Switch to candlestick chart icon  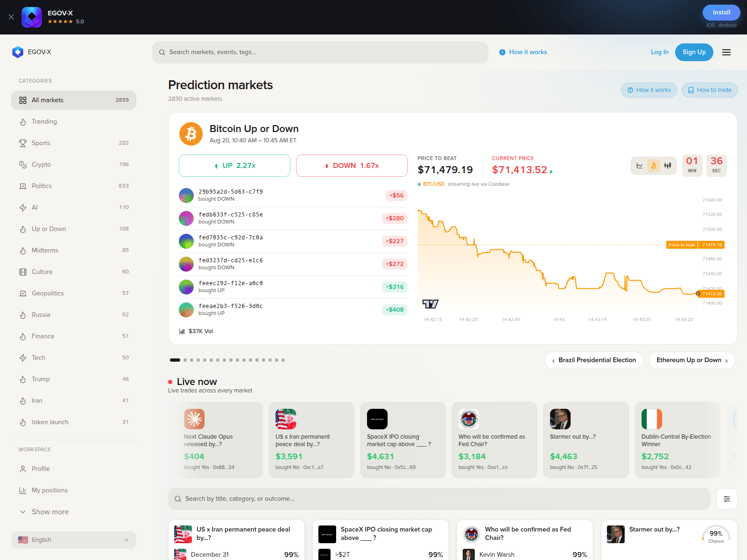tap(668, 166)
